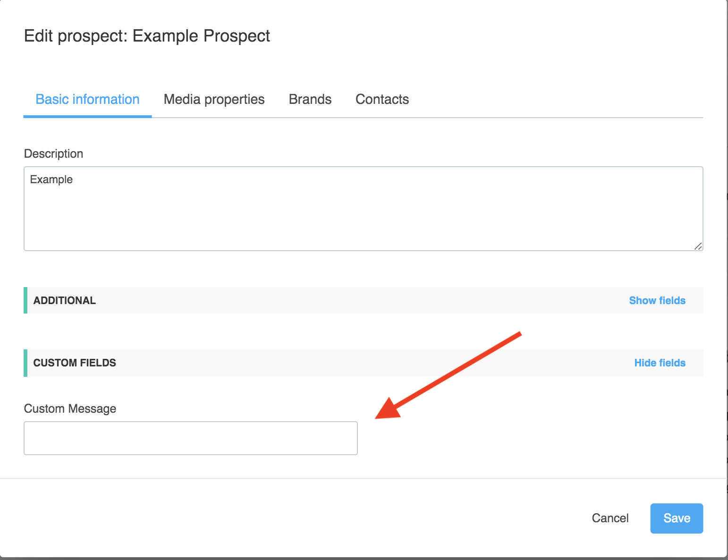Click the green accent bar beside ADDITIONAL

tap(25, 300)
